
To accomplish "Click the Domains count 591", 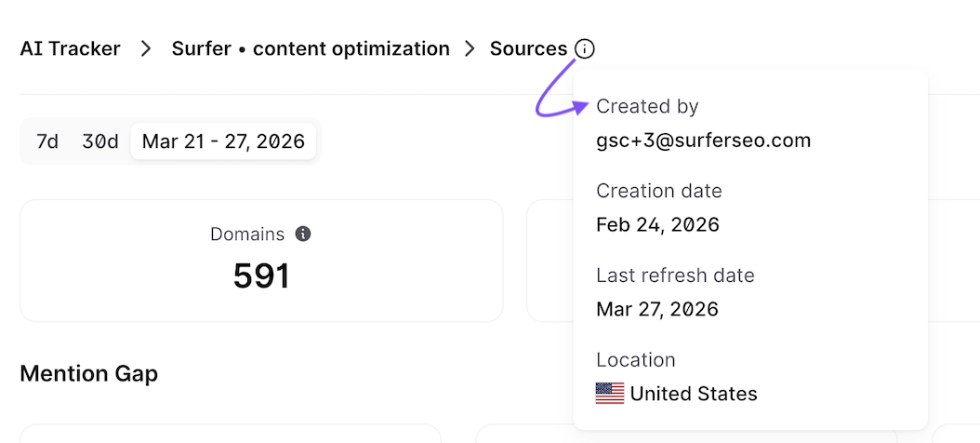I will [261, 275].
